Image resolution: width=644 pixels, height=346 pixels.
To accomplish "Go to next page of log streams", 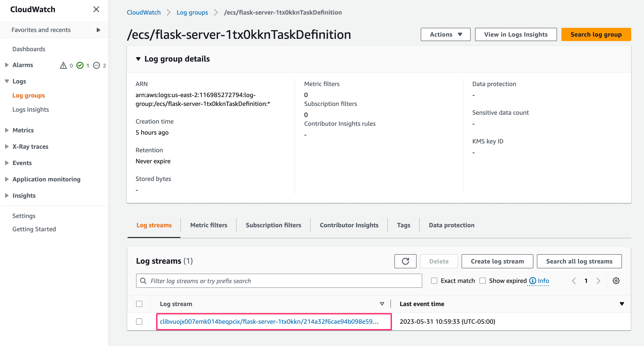I will [x=598, y=281].
